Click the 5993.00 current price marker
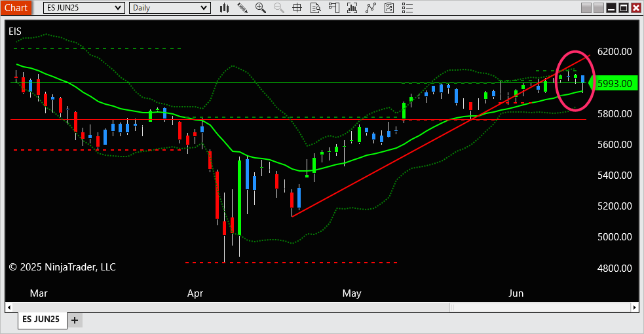Viewport: 644px width, 334px height. pyautogui.click(x=614, y=83)
